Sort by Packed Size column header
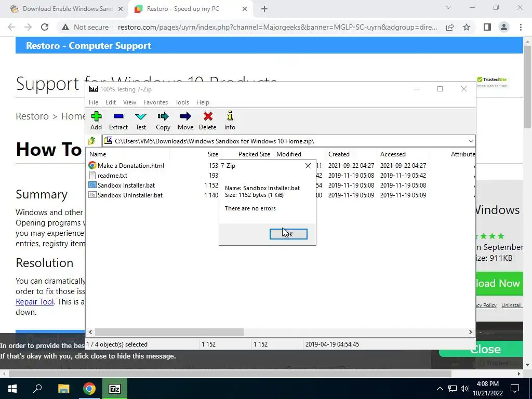 click(247, 154)
